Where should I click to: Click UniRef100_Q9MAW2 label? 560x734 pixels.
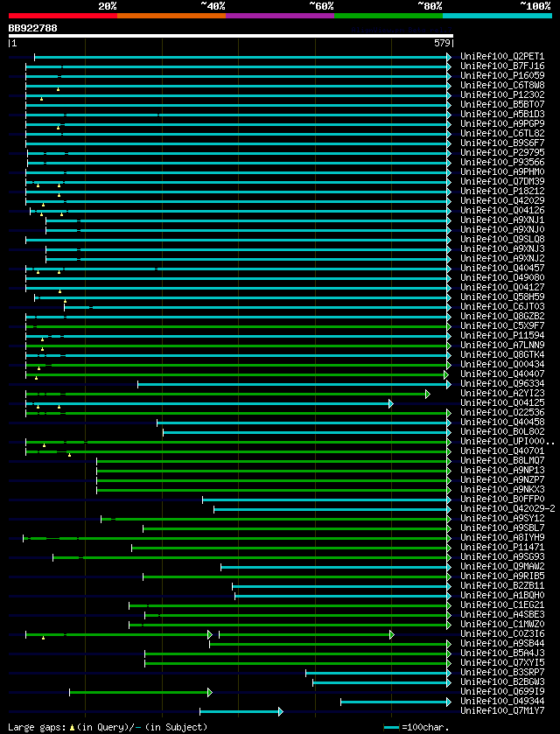502,565
